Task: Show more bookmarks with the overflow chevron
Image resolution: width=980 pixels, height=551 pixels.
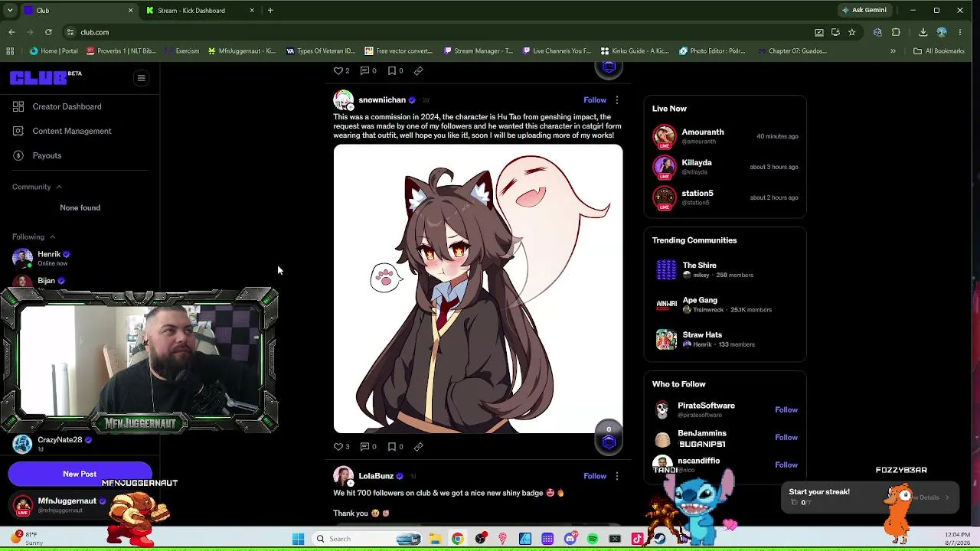Action: tap(893, 51)
